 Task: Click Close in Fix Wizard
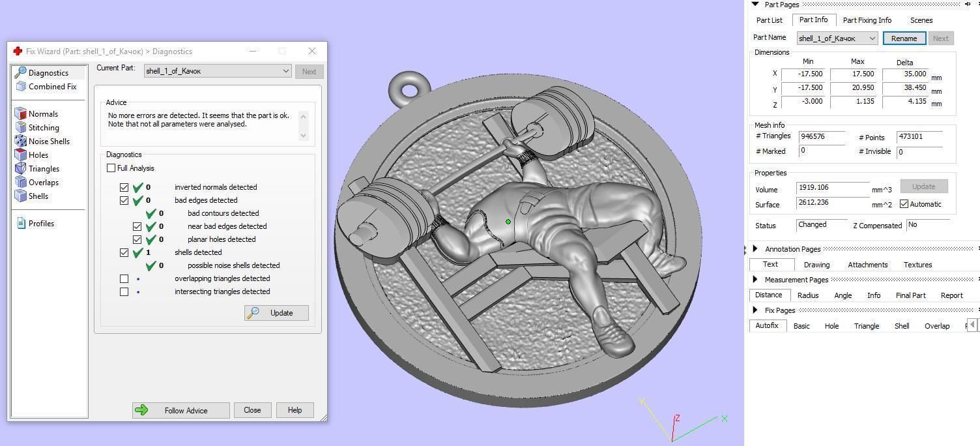[252, 410]
